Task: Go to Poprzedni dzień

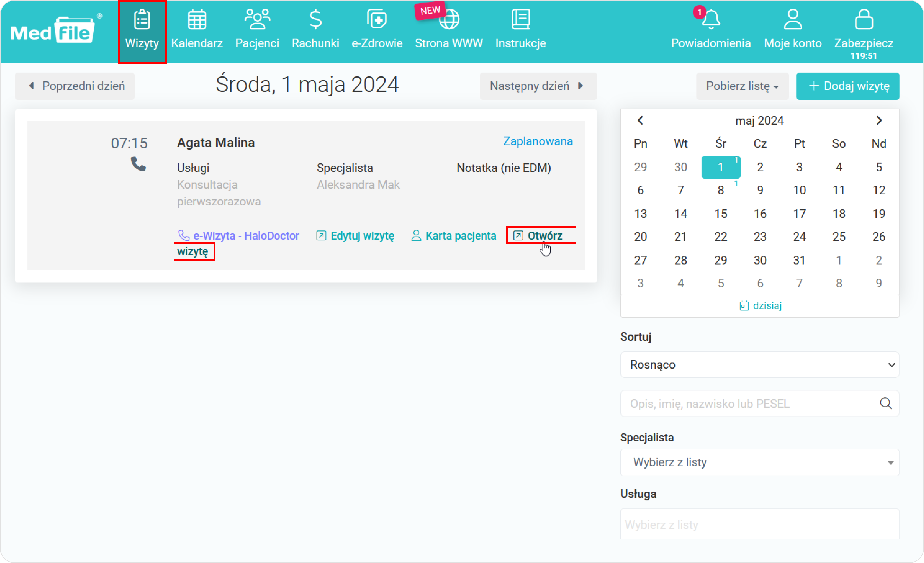Action: [75, 86]
